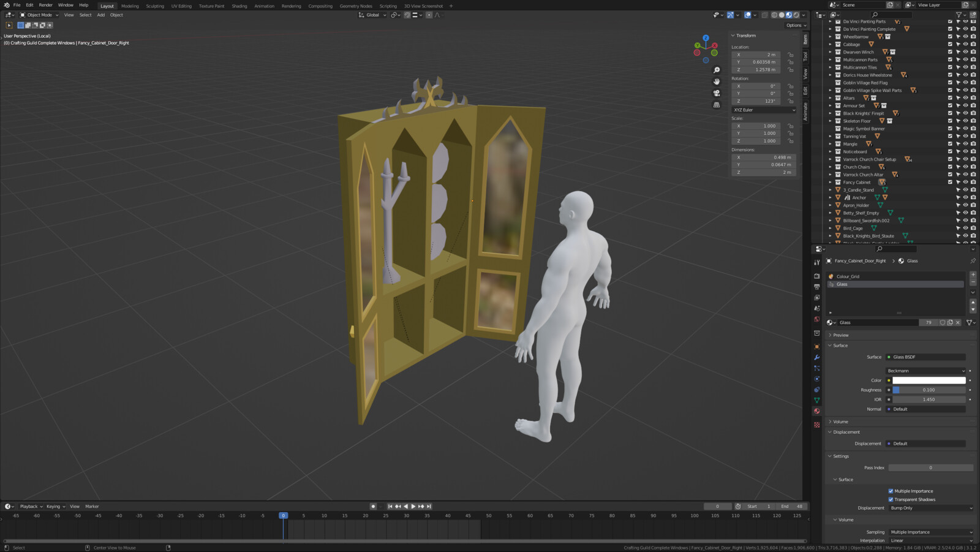The image size is (980, 552).
Task: Open the Physics properties tab icon
Action: tap(816, 379)
